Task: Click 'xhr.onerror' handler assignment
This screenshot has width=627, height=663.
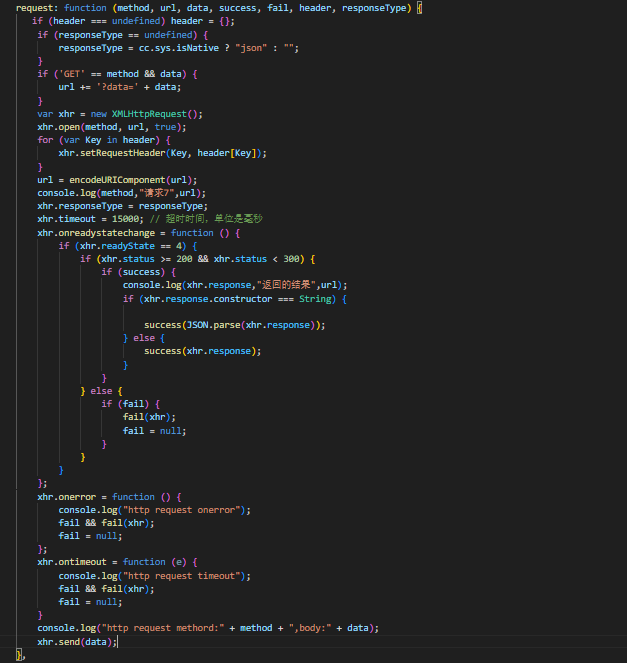Action: pos(67,497)
